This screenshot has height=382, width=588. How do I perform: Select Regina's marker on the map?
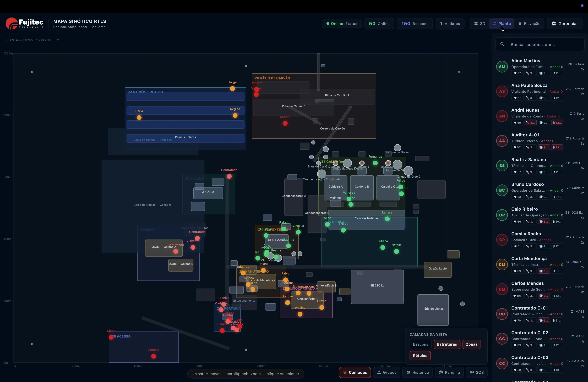[x=235, y=115]
